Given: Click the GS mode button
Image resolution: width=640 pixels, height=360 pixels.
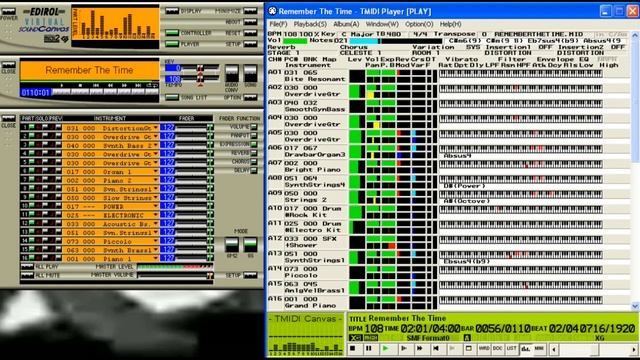Looking at the screenshot, I should coord(251,245).
